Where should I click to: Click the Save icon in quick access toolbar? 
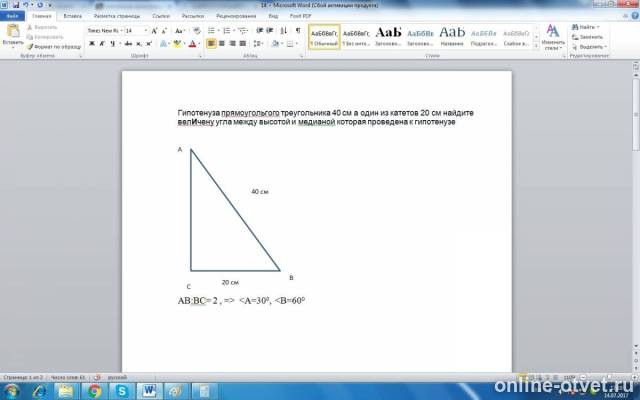pos(16,5)
